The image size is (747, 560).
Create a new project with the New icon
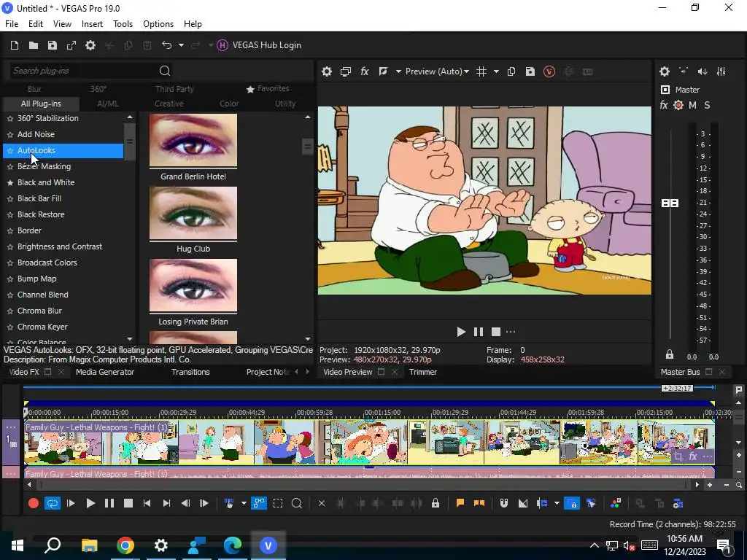tap(15, 45)
